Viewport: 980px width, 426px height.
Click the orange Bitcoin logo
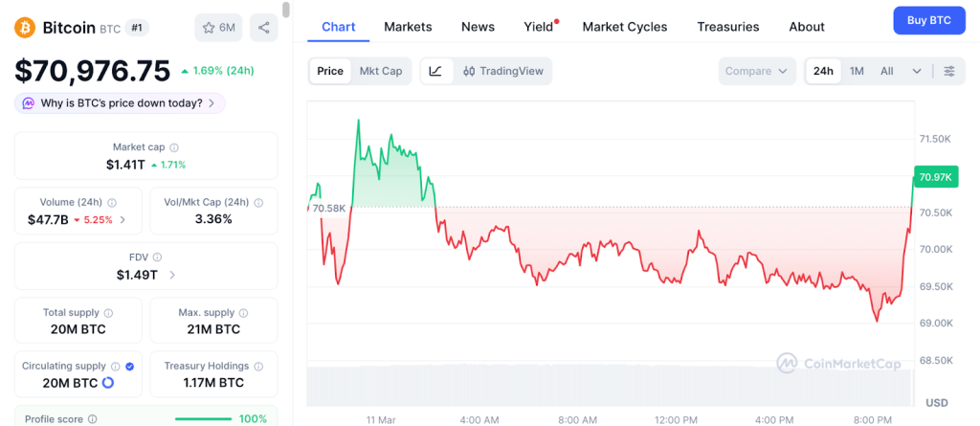tap(26, 27)
